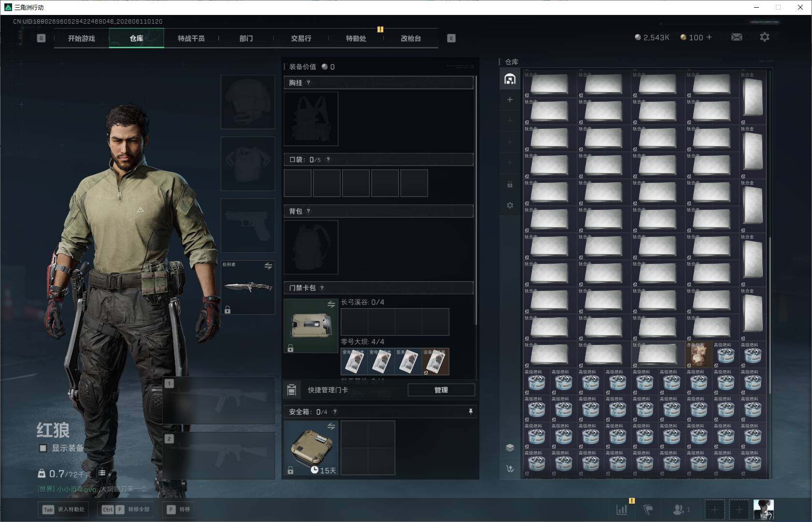Image resolution: width=812 pixels, height=522 pixels.
Task: Select the empty chest rig slot
Action: [x=311, y=119]
